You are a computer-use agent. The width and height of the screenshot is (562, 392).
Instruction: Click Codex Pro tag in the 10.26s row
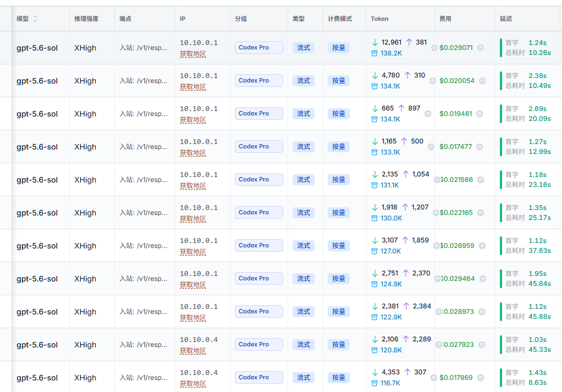click(259, 48)
